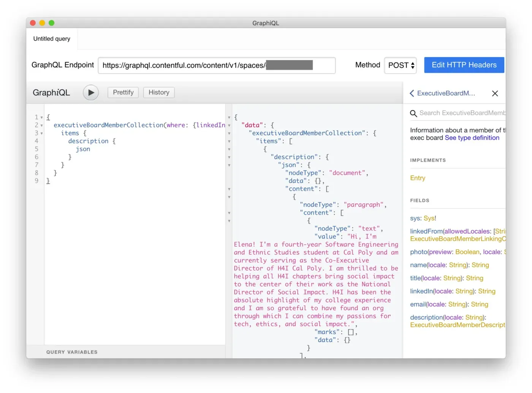The image size is (532, 393).
Task: Collapse the fold triangle on query line 1
Action: pos(41,117)
